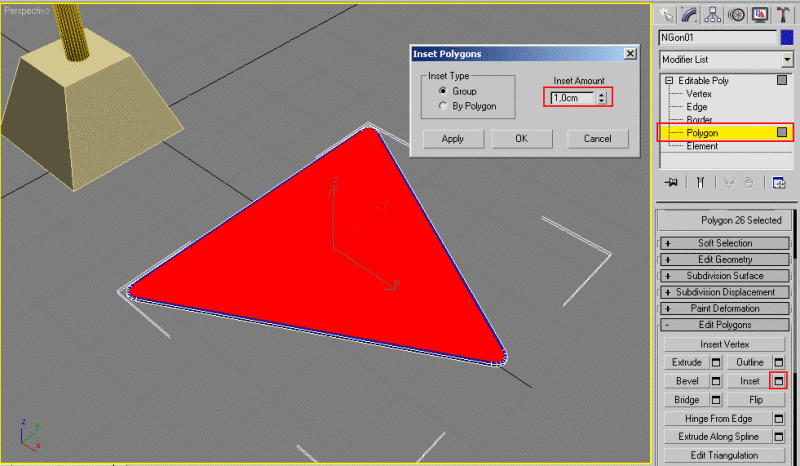Click the Hinge From Edge button
Viewport: 800px width, 466px height.
tap(718, 419)
